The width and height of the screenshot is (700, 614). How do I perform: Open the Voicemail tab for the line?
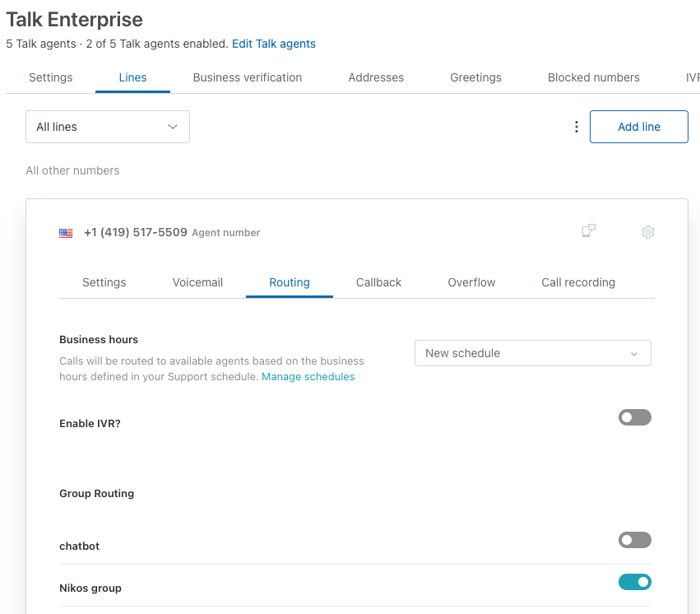pos(197,282)
